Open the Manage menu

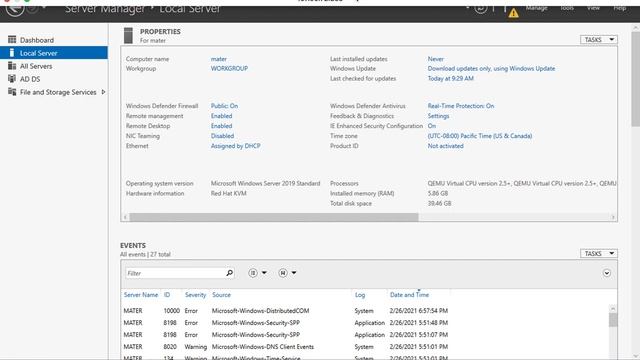[536, 8]
